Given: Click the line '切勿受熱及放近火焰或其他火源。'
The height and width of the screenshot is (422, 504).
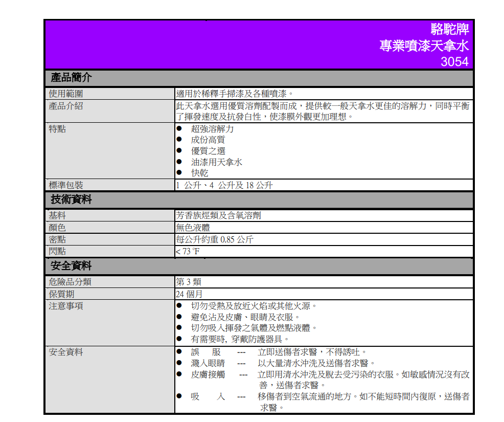Looking at the screenshot, I should tap(254, 306).
